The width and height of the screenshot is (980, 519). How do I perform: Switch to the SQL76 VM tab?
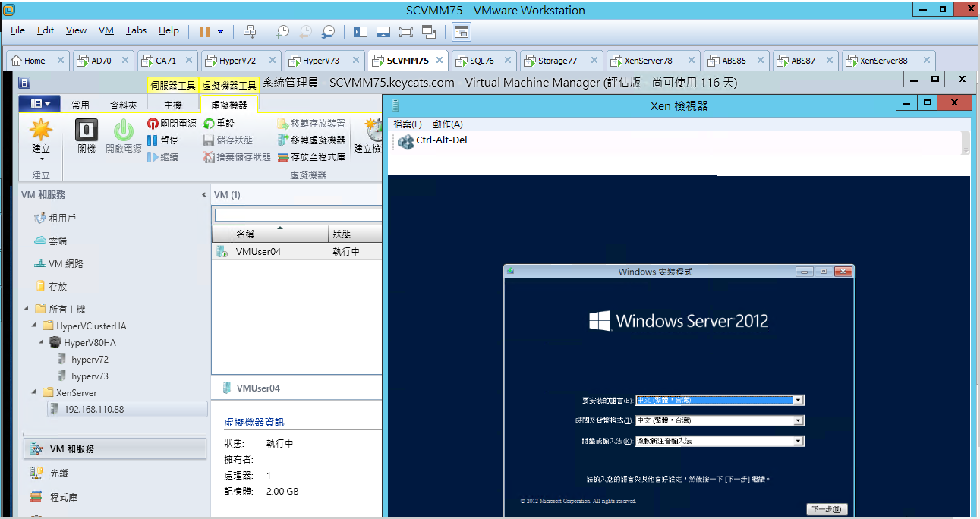(484, 61)
